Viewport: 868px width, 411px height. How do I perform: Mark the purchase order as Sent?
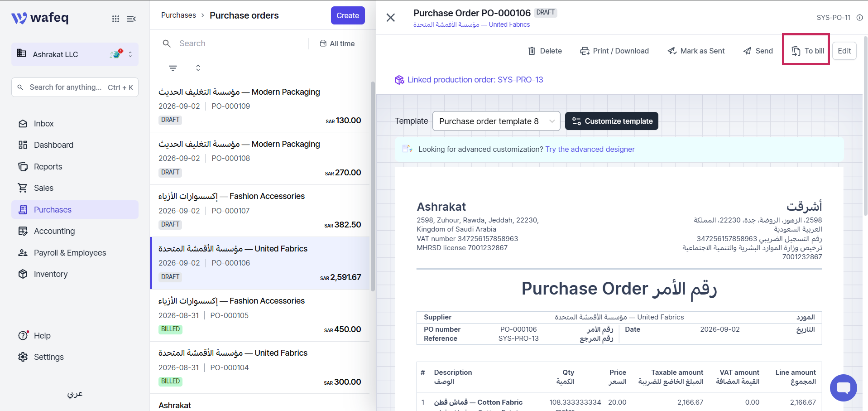pyautogui.click(x=696, y=51)
